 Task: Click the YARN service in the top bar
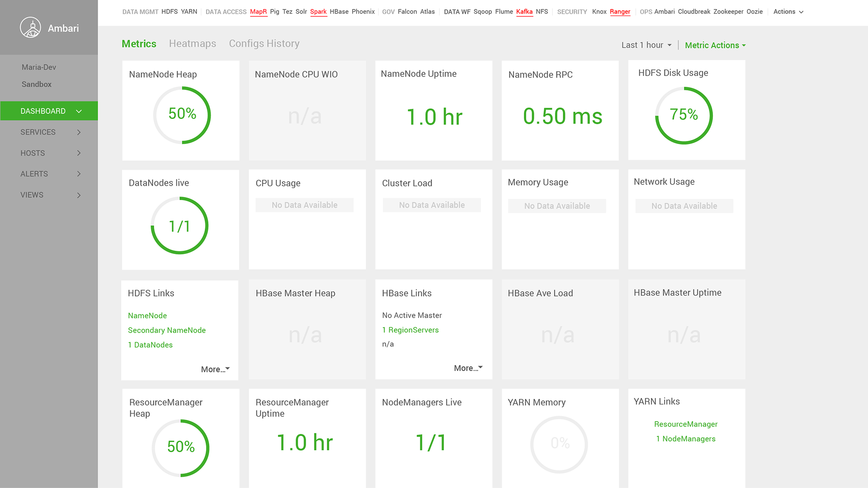tap(189, 12)
